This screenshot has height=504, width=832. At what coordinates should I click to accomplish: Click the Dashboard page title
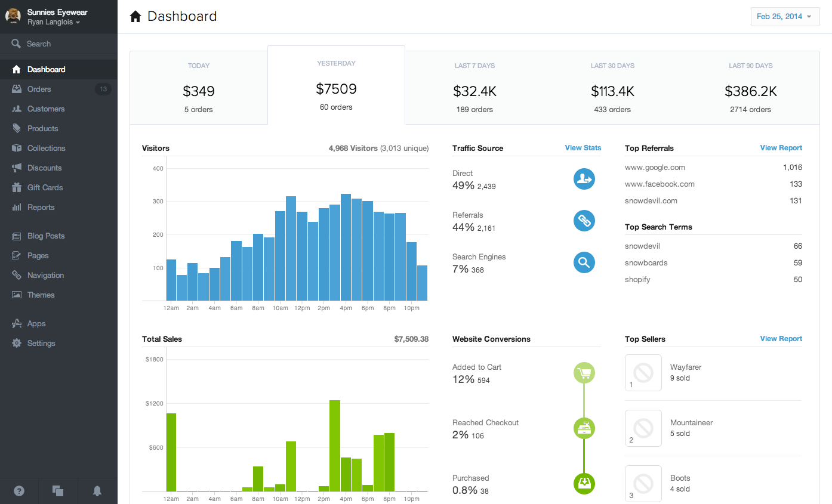[x=182, y=17]
